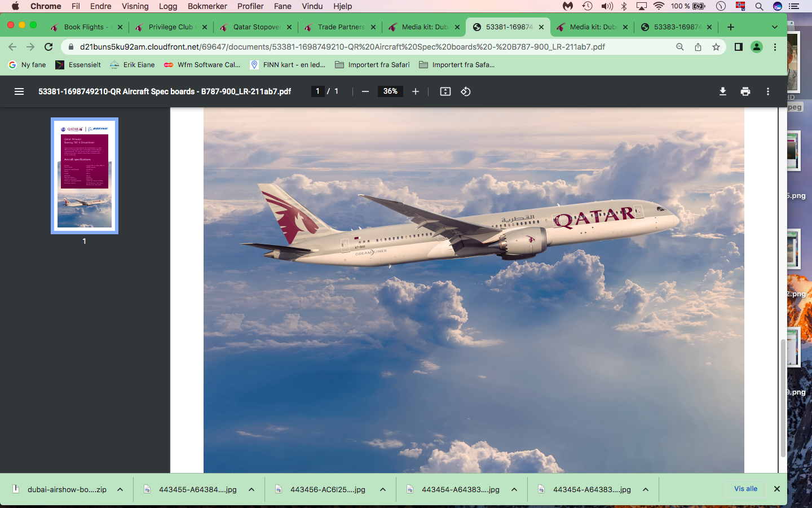The height and width of the screenshot is (508, 812).
Task: Toggle Chrome side panel
Action: tap(739, 47)
